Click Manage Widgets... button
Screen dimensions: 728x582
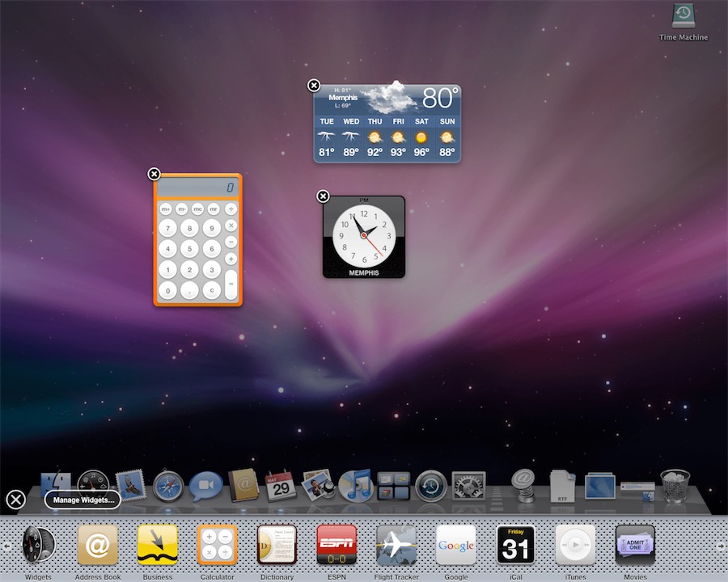point(83,500)
